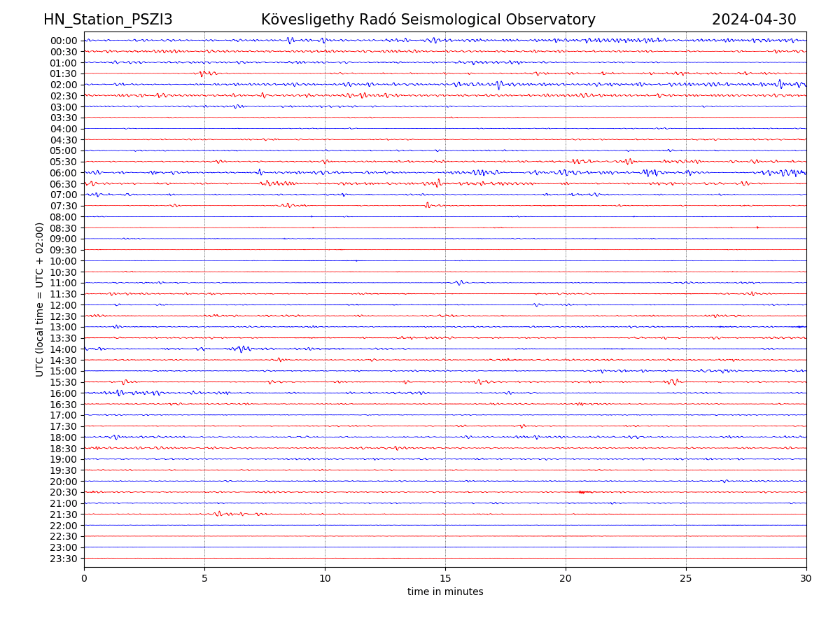Viewport: 840px width, 630px height.
Task: Click the 30 tick on the minutes axis
Action: pos(806,578)
